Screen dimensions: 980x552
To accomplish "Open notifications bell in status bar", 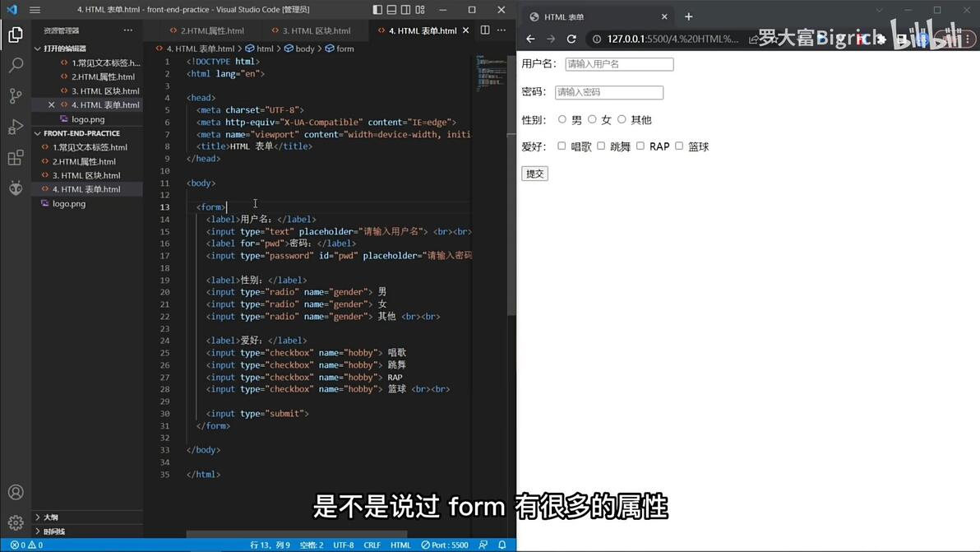I will pyautogui.click(x=502, y=545).
